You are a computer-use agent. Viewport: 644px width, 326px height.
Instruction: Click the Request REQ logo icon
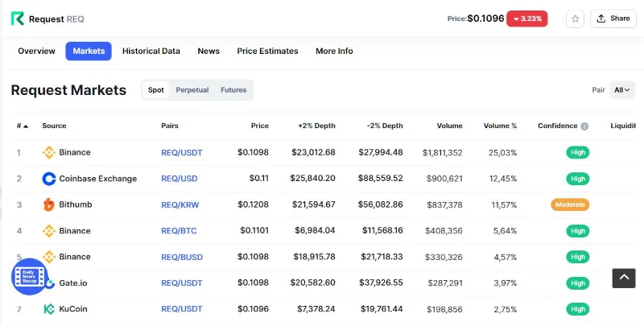[x=17, y=19]
